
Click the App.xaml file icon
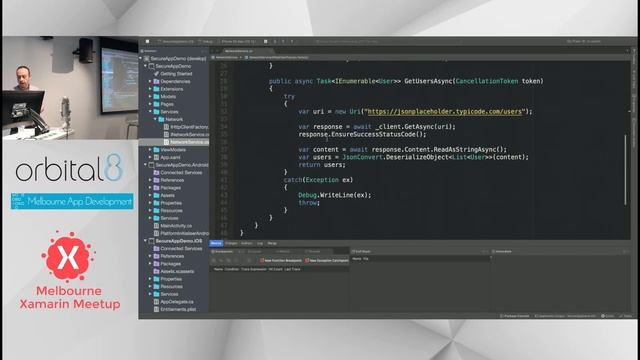coord(156,157)
